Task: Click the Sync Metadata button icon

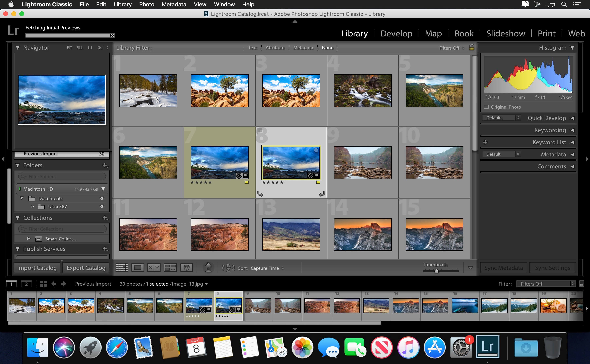Action: pos(504,268)
